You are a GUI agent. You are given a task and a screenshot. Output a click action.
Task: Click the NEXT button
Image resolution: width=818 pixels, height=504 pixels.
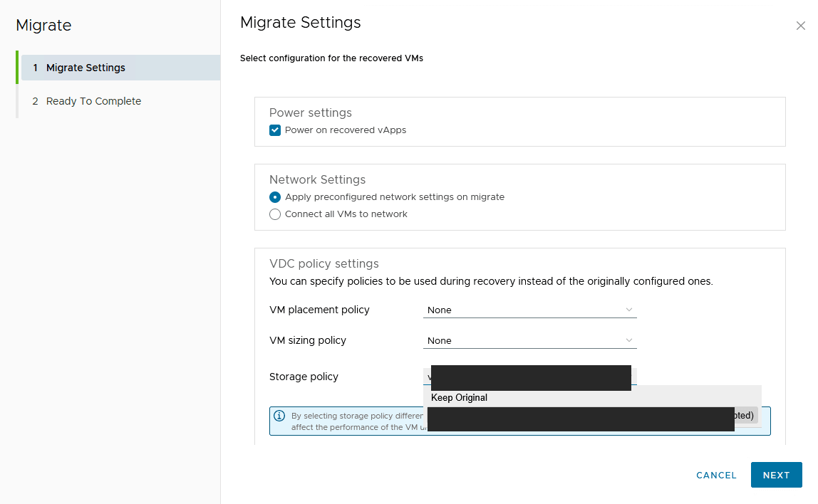tap(776, 475)
